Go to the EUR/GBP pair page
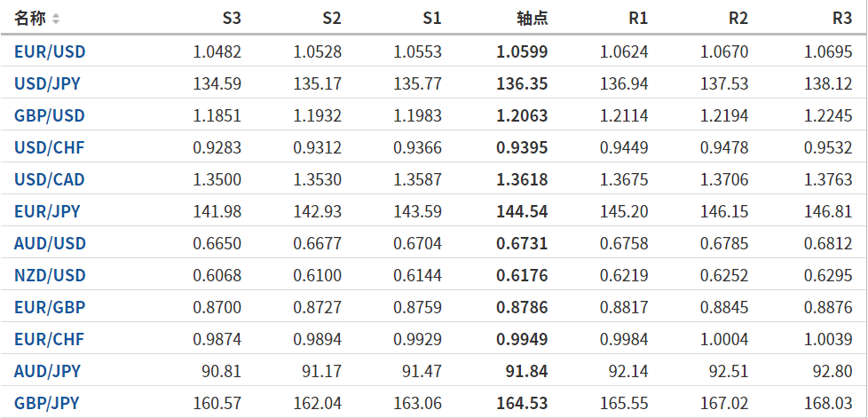This screenshot has height=418, width=868. pyautogui.click(x=49, y=307)
